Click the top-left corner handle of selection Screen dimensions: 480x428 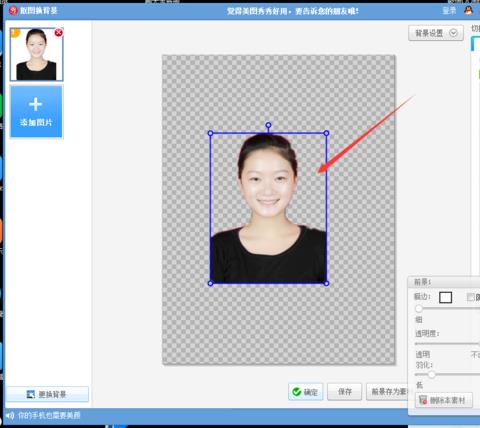[210, 133]
